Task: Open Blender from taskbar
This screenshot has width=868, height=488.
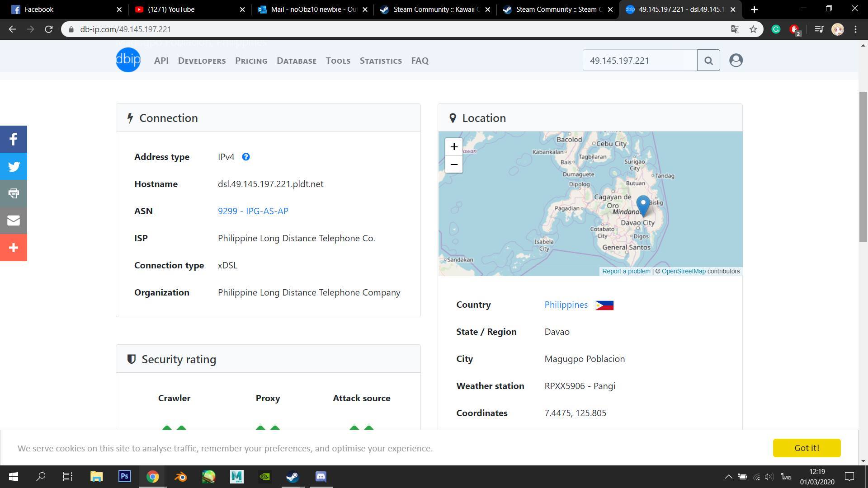Action: point(180,476)
